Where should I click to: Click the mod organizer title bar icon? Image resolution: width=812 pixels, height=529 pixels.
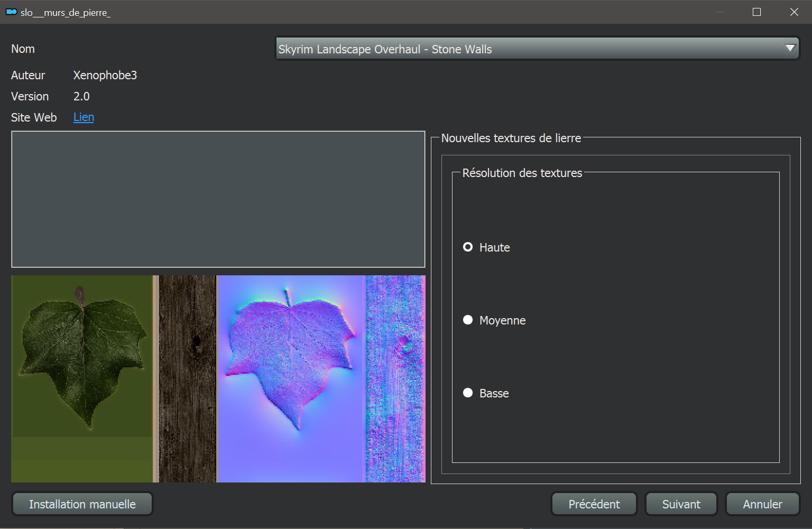11,12
